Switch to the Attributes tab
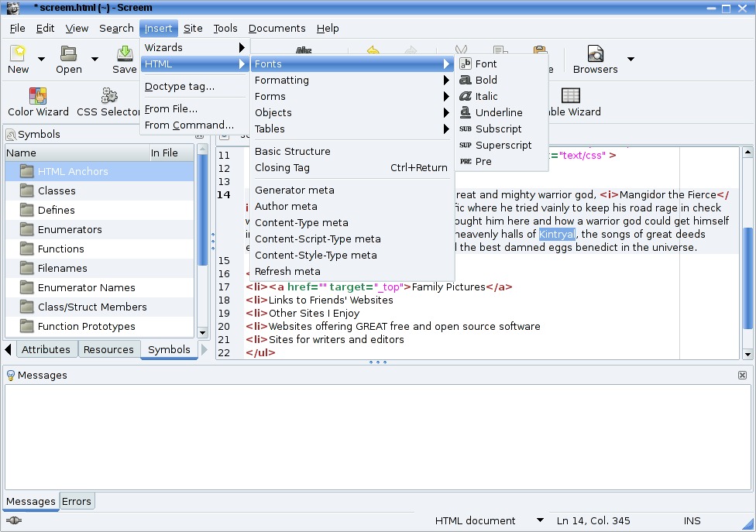This screenshot has height=532, width=756. pyautogui.click(x=46, y=349)
